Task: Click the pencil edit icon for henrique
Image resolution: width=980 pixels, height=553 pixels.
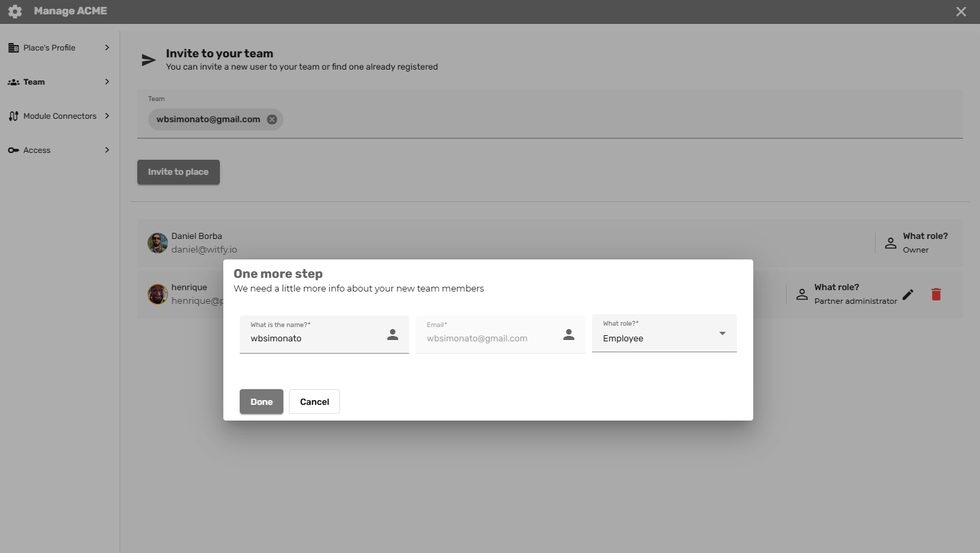Action: click(908, 294)
